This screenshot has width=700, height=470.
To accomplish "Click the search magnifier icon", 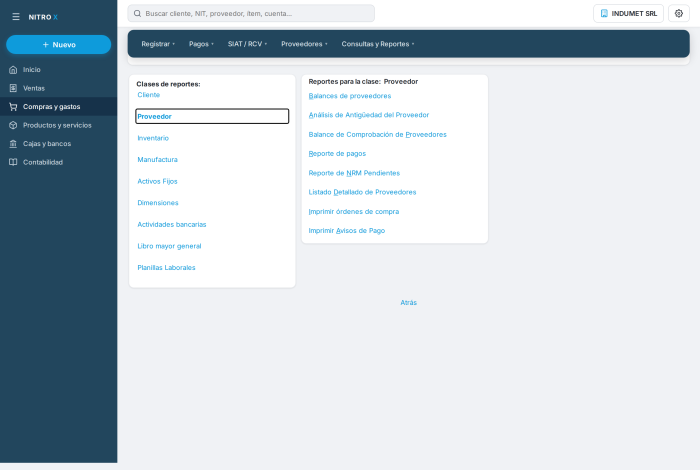I will pyautogui.click(x=138, y=13).
